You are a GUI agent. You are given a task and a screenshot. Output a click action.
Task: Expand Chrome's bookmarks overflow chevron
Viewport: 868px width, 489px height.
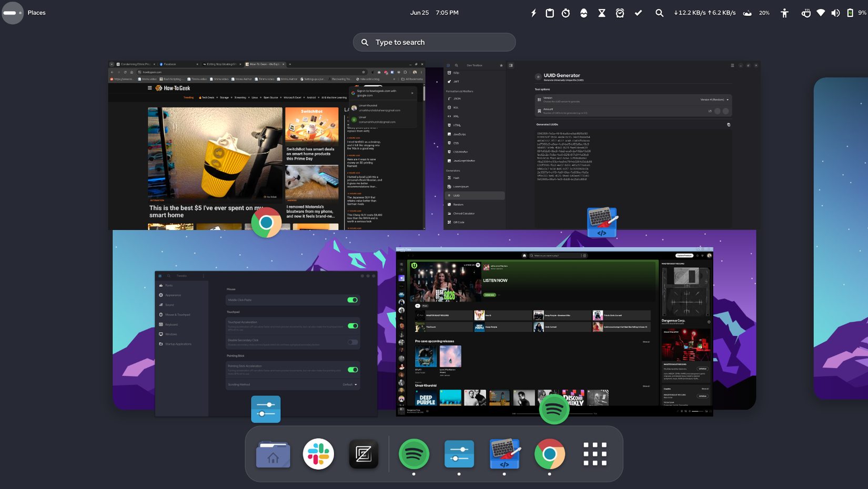(394, 79)
